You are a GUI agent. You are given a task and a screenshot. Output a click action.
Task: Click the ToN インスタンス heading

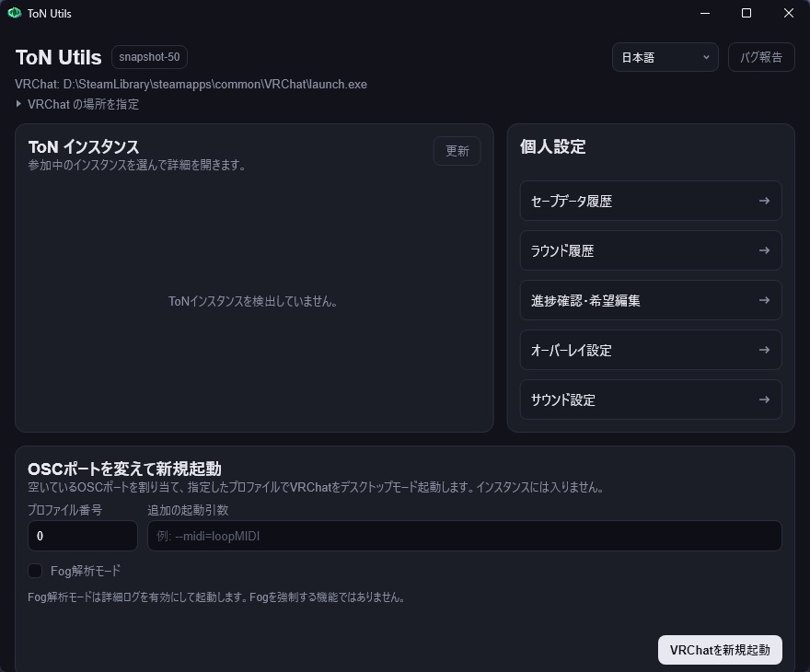tap(84, 147)
